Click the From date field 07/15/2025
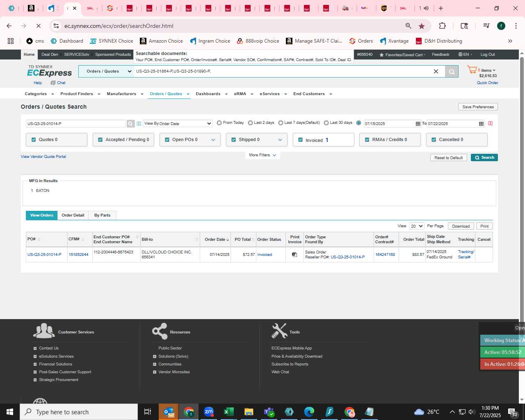Viewport: 525px width, 420px height. click(x=389, y=123)
